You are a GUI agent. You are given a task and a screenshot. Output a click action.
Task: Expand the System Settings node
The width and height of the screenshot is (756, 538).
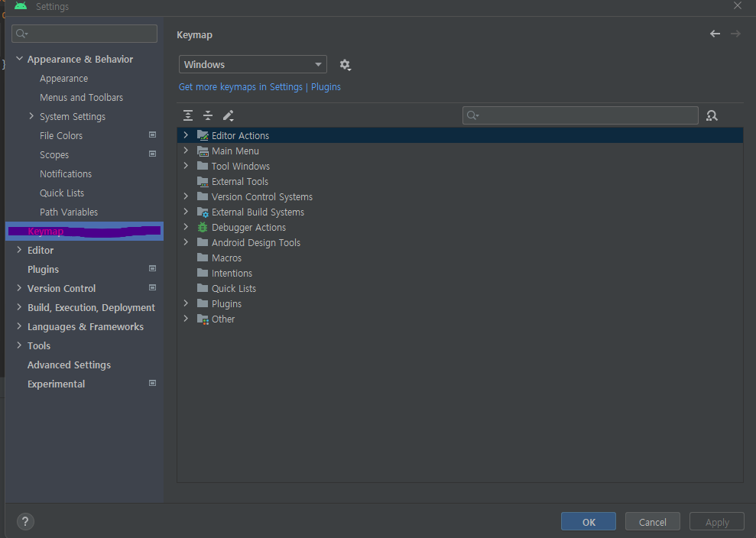[x=31, y=116]
